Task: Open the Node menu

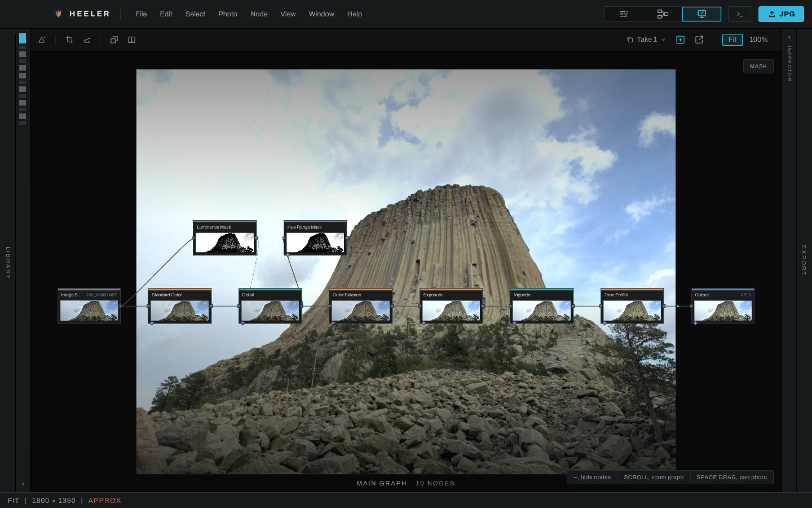Action: (x=259, y=14)
